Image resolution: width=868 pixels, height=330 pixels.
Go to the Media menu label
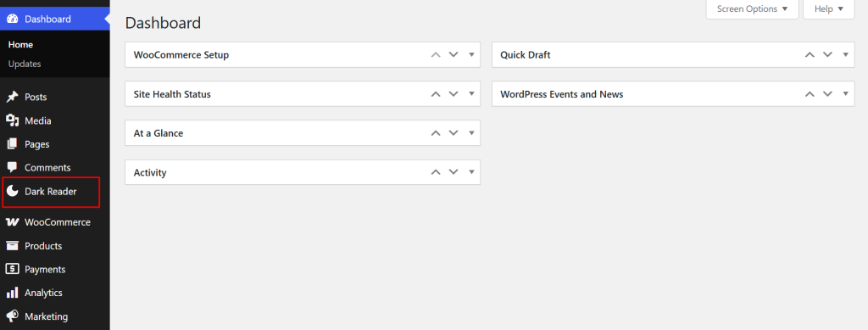(x=37, y=120)
